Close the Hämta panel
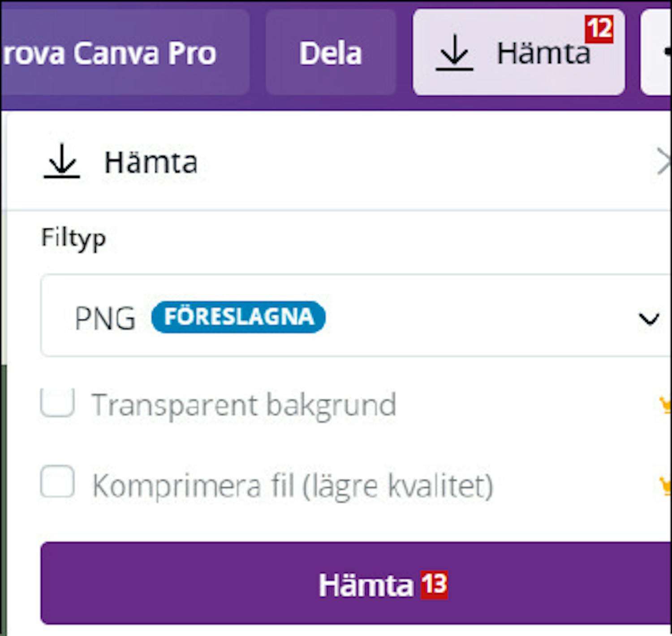 point(664,162)
